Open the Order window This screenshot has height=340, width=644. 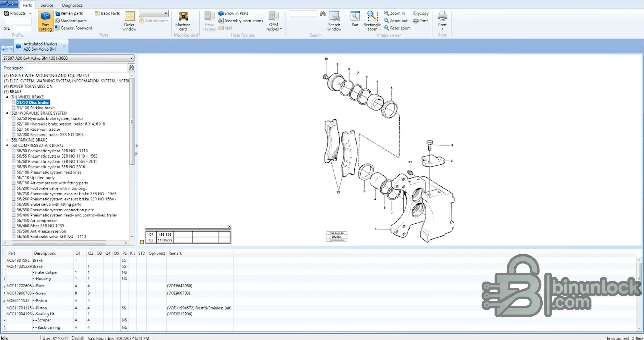(129, 21)
